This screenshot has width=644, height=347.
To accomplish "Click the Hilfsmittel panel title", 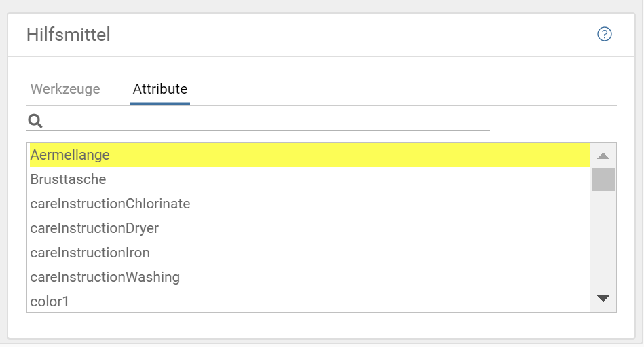I will [69, 35].
